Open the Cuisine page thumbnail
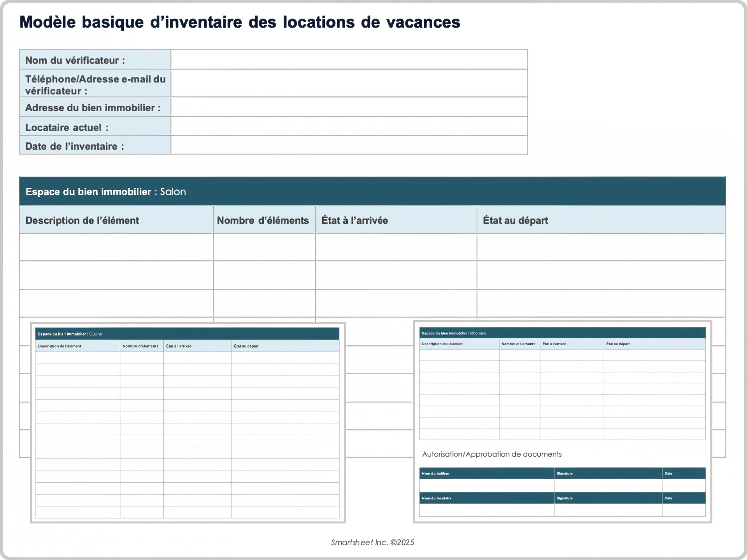 (188, 422)
